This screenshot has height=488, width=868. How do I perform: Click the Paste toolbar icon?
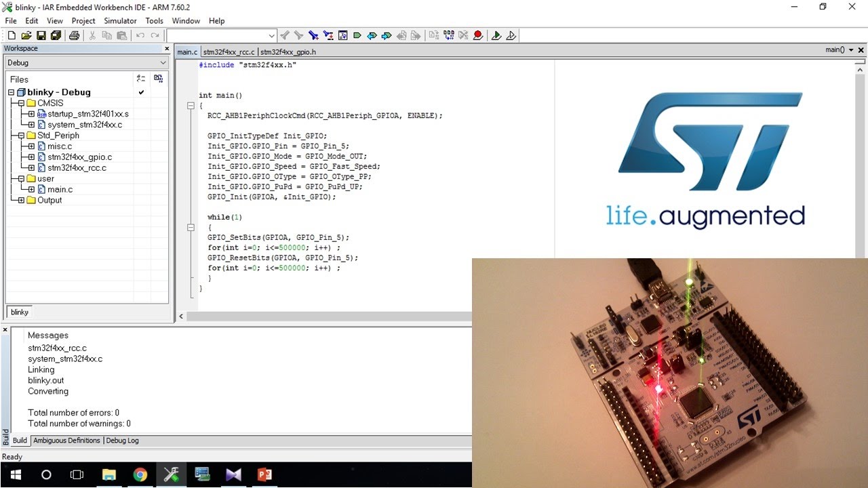[x=121, y=35]
